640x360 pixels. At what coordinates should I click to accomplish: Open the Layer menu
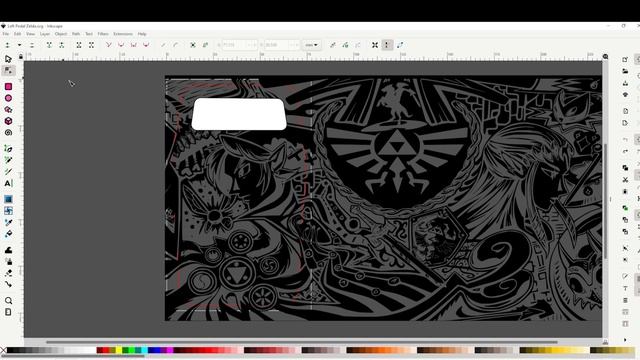tap(44, 34)
